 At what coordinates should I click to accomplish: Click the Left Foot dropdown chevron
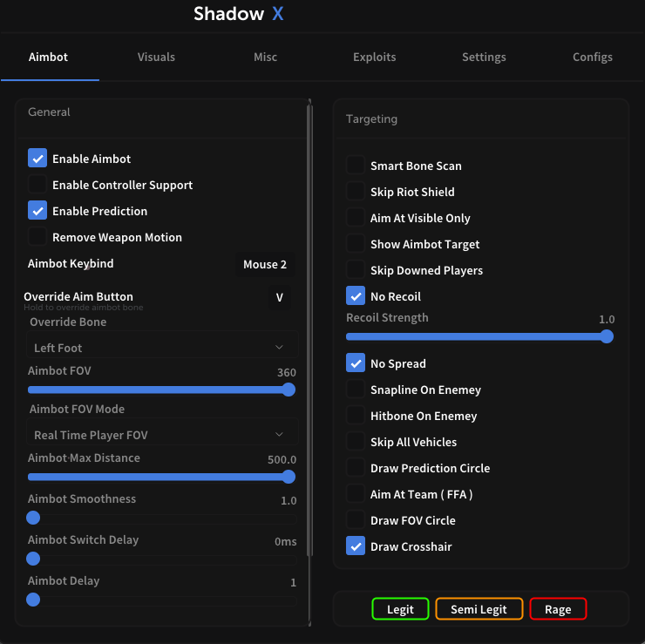pos(280,348)
